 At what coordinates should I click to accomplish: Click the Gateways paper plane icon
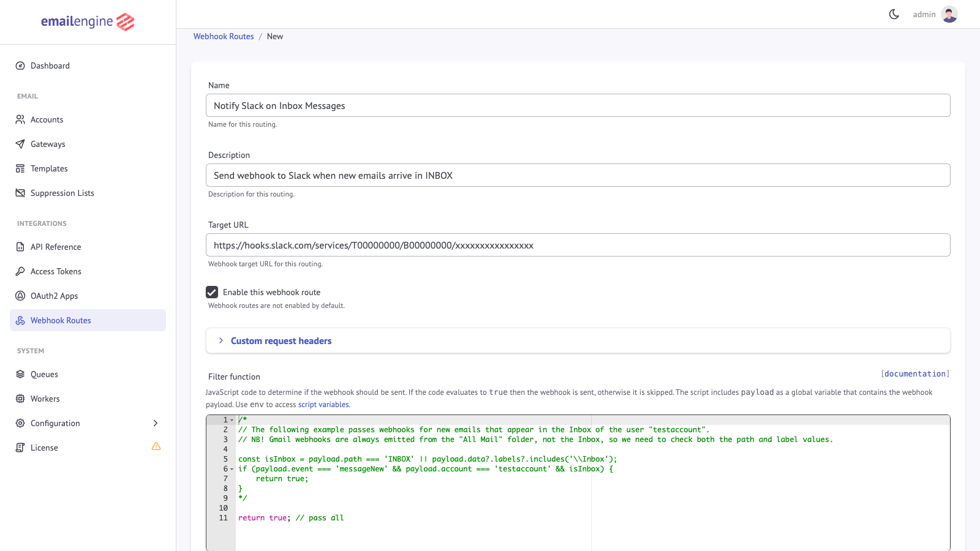pyautogui.click(x=20, y=144)
